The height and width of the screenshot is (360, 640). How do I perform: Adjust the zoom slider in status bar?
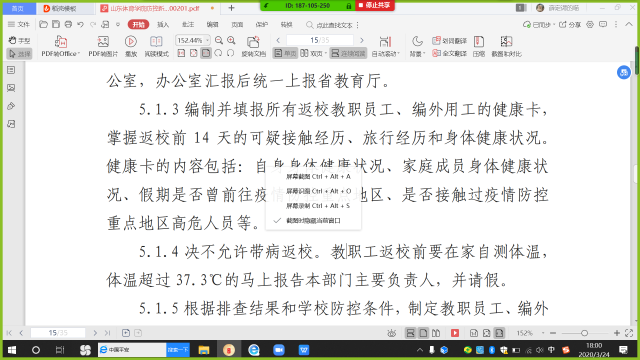tap(584, 333)
